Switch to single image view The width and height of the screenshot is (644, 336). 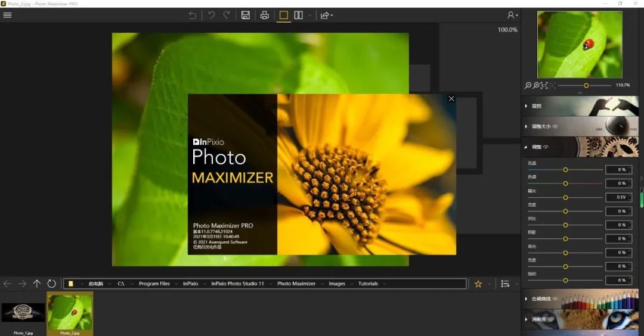pyautogui.click(x=283, y=15)
